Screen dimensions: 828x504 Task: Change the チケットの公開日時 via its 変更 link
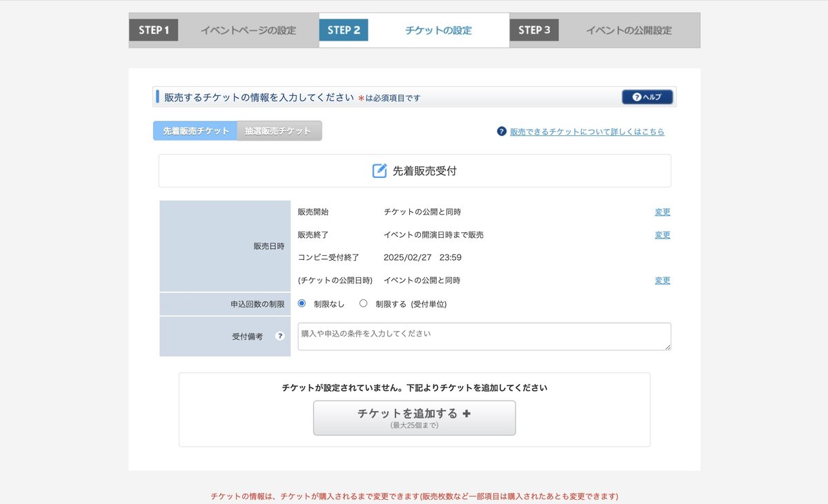(x=662, y=280)
